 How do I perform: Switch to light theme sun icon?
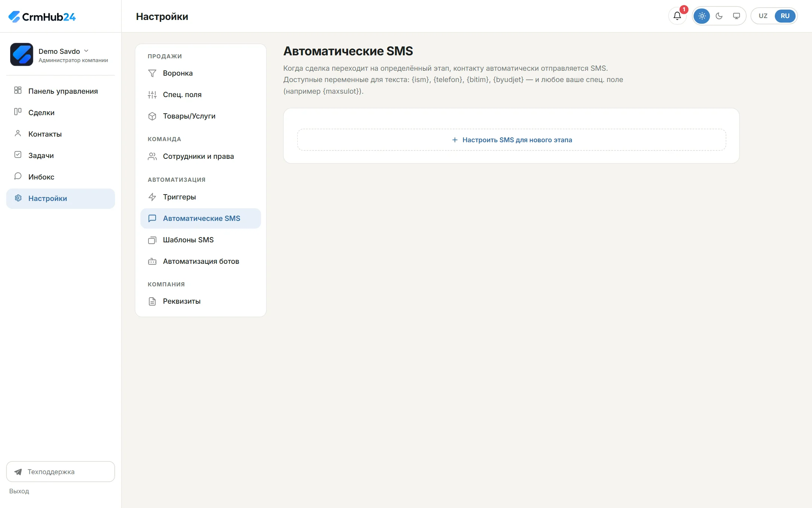[702, 16]
